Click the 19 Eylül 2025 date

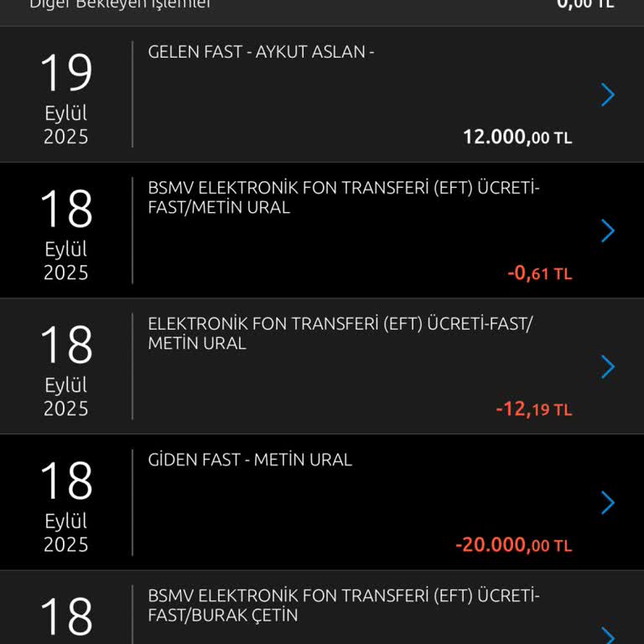tap(66, 96)
